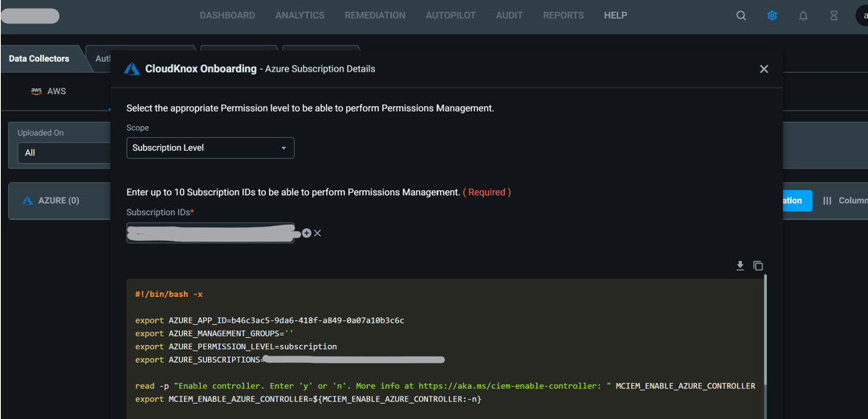Open the hourglass activity icon
This screenshot has height=419, width=868.
833,15
